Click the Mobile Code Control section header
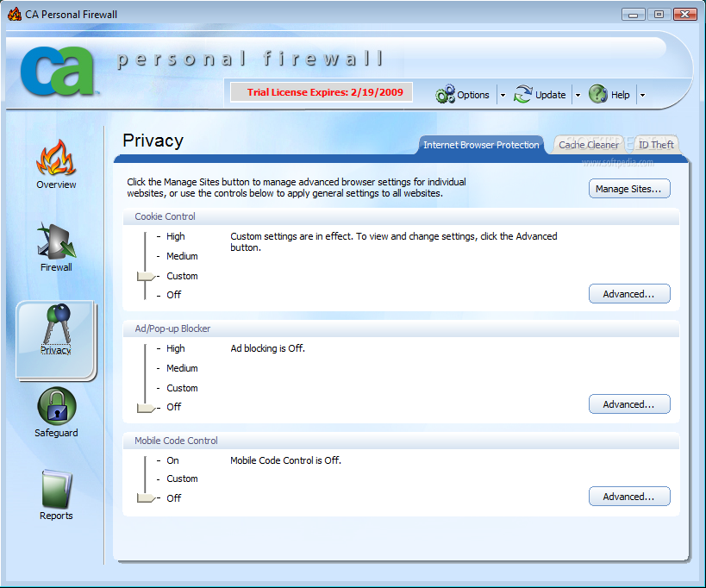 click(x=401, y=441)
